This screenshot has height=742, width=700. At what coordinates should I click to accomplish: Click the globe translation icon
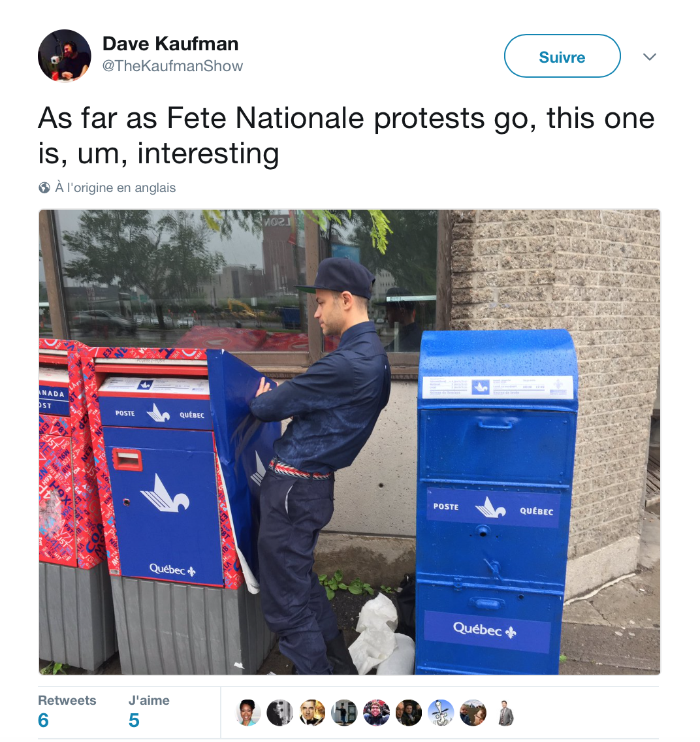coord(44,188)
